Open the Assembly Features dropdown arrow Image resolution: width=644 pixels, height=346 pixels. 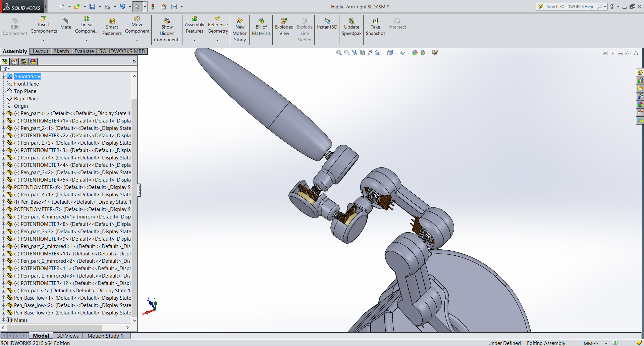pos(194,41)
